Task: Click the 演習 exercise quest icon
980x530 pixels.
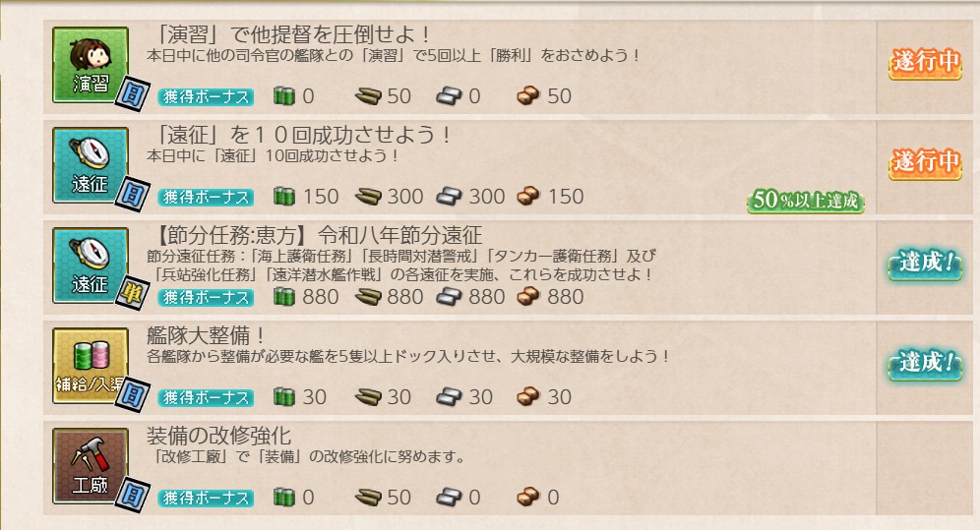Action: pyautogui.click(x=90, y=63)
